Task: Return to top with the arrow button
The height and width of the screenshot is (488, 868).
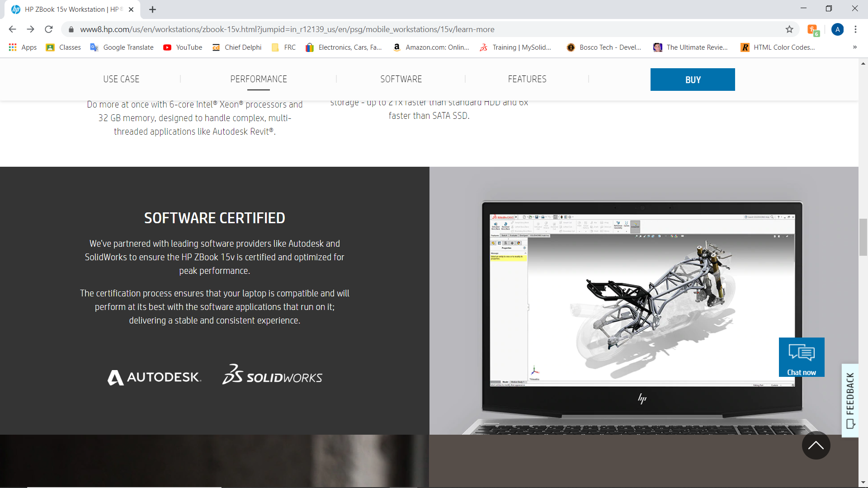Action: [816, 446]
